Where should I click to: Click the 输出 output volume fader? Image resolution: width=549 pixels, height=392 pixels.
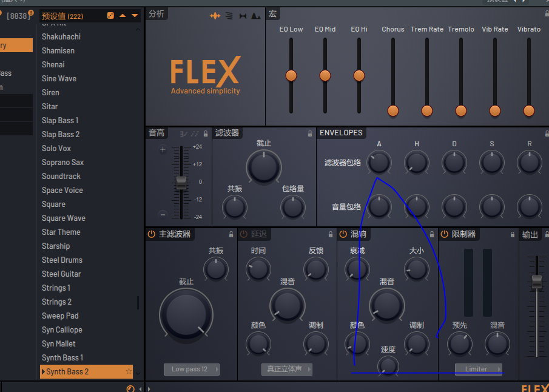(x=537, y=282)
